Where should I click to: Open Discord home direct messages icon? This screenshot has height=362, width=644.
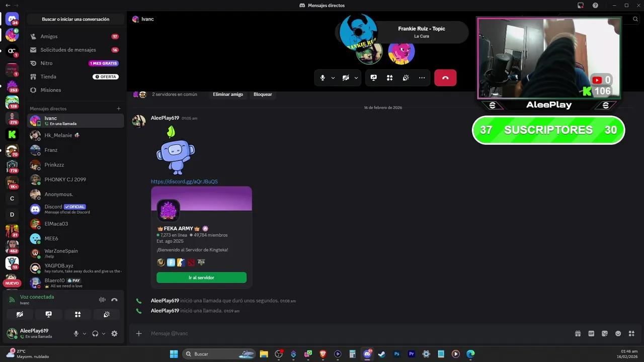click(x=12, y=19)
